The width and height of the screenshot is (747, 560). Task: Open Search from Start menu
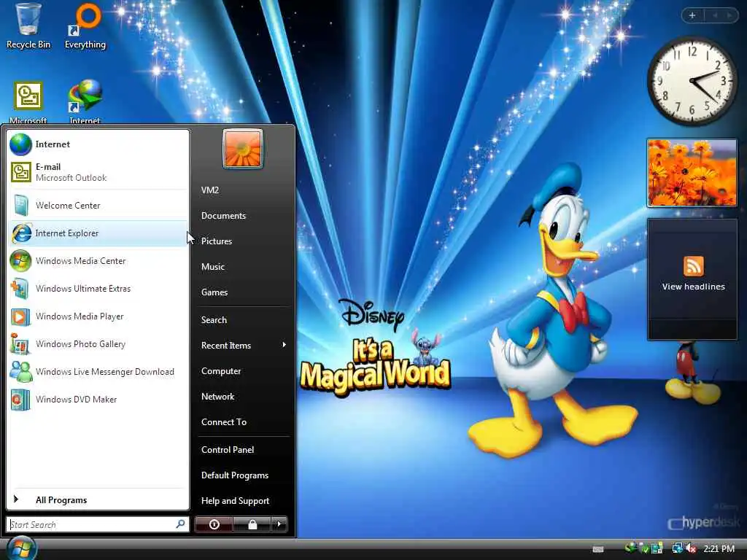coord(214,320)
